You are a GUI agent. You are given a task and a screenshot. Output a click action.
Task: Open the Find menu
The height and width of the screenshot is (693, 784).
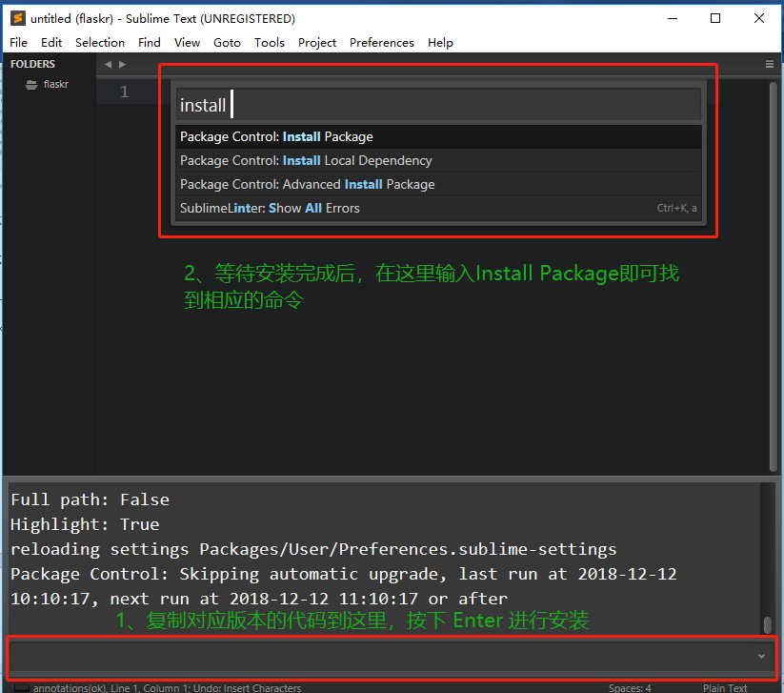pyautogui.click(x=149, y=43)
